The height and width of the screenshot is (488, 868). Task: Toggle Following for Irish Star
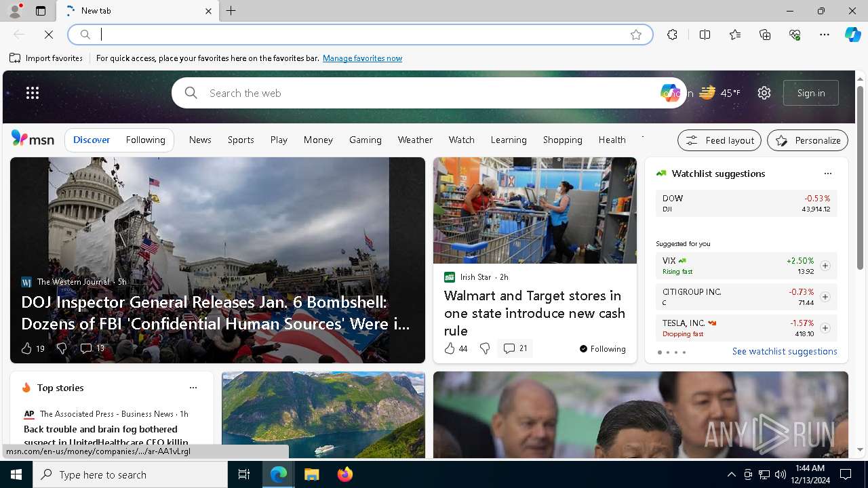pyautogui.click(x=603, y=348)
